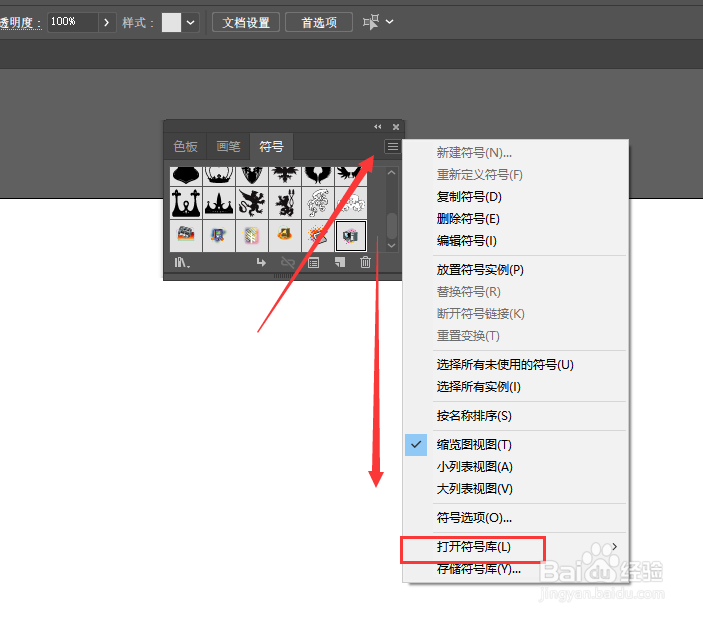Click the symbols scroll down arrow

(391, 245)
